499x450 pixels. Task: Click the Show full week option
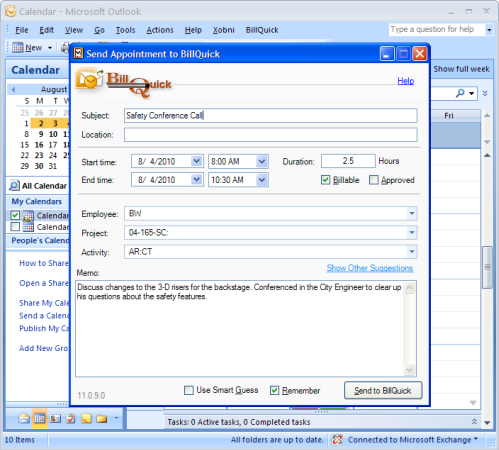point(461,69)
